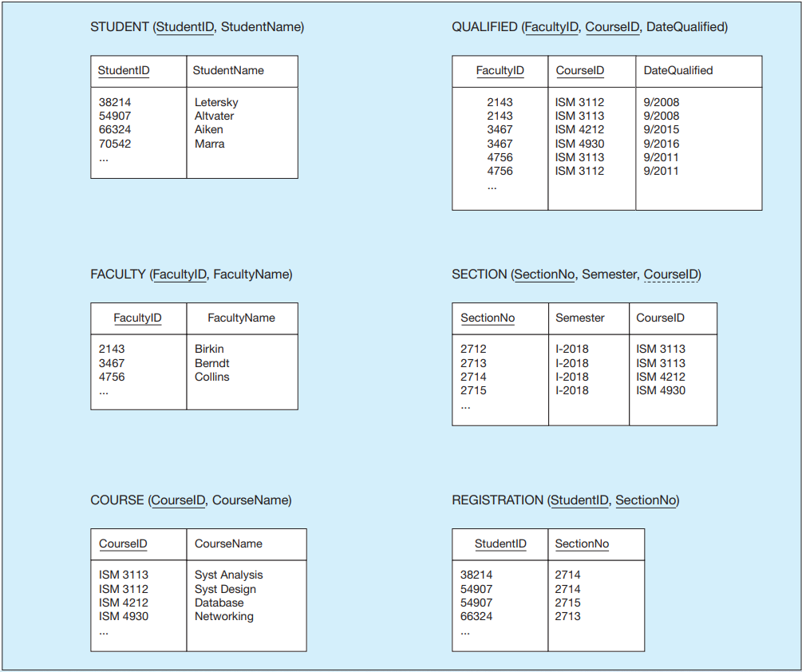Viewport: 802px width, 672px height.
Task: Click faculty name Collins
Action: pyautogui.click(x=211, y=377)
